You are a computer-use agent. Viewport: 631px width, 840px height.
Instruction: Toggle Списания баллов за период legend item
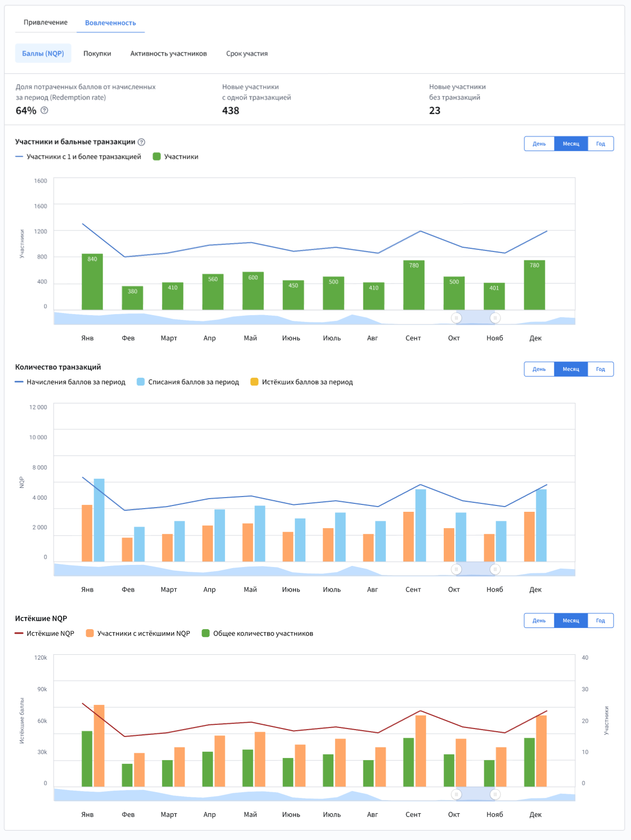(188, 382)
